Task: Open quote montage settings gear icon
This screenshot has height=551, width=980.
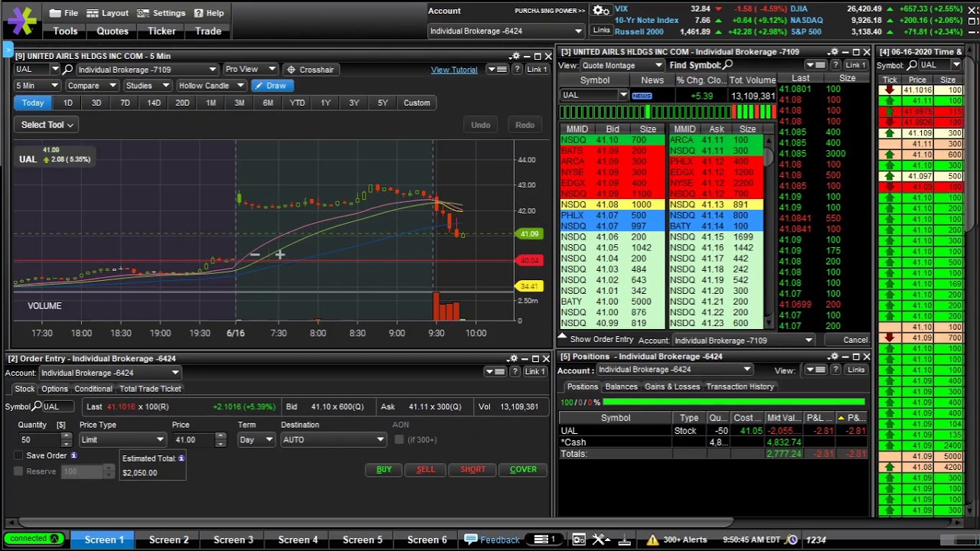Action: [x=834, y=52]
